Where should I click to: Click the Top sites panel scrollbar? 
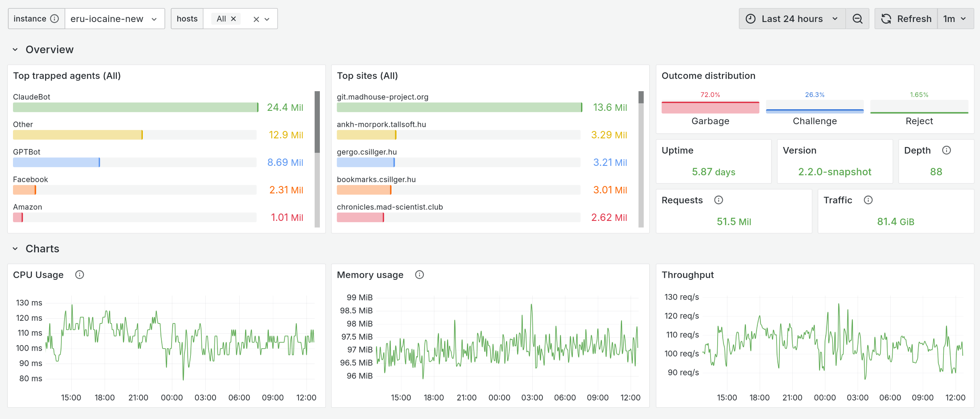(641, 97)
